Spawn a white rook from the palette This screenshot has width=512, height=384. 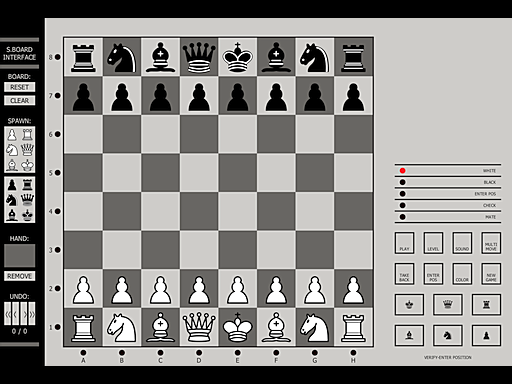27,135
